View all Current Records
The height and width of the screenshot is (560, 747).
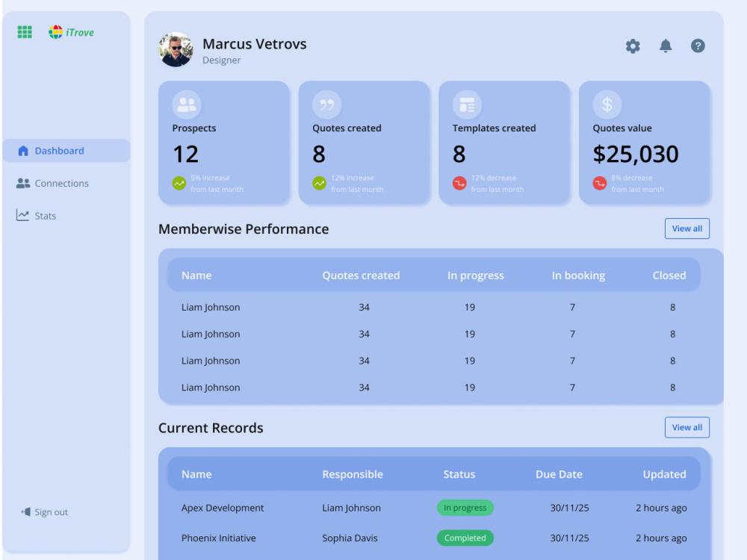click(687, 427)
